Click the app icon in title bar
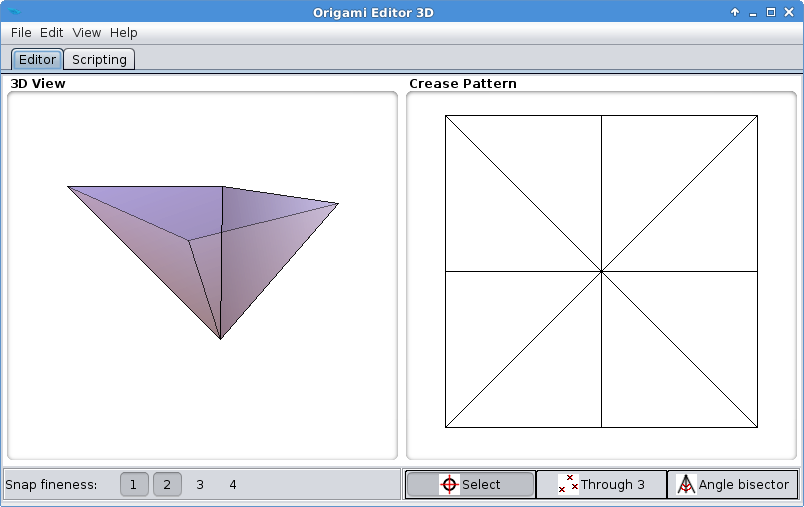 pos(13,12)
